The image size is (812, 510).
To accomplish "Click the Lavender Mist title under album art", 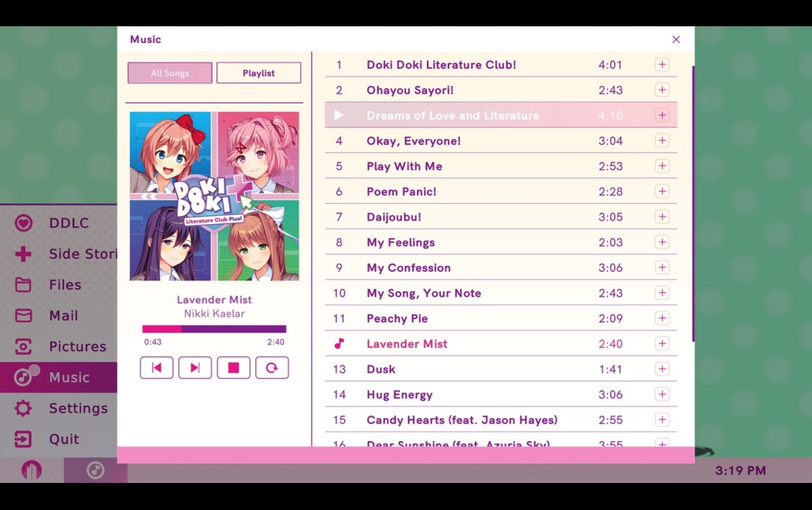I will (x=214, y=300).
